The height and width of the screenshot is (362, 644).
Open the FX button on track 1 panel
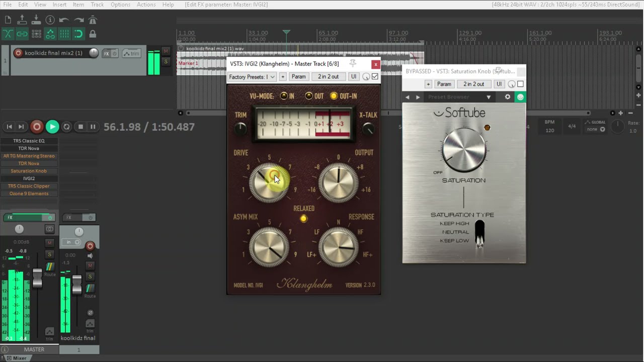coord(106,53)
